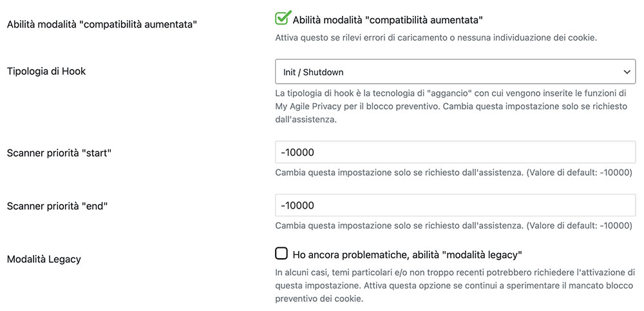This screenshot has height=311, width=644.
Task: Open the Init / Shutdown dropdown
Action: (455, 72)
